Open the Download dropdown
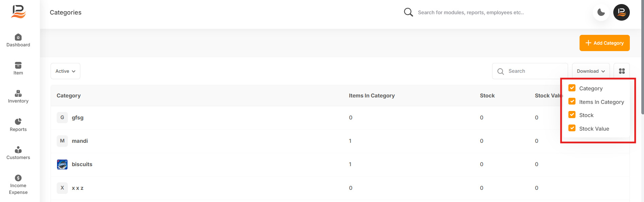Screen dimensions: 644x202 pos(591,71)
